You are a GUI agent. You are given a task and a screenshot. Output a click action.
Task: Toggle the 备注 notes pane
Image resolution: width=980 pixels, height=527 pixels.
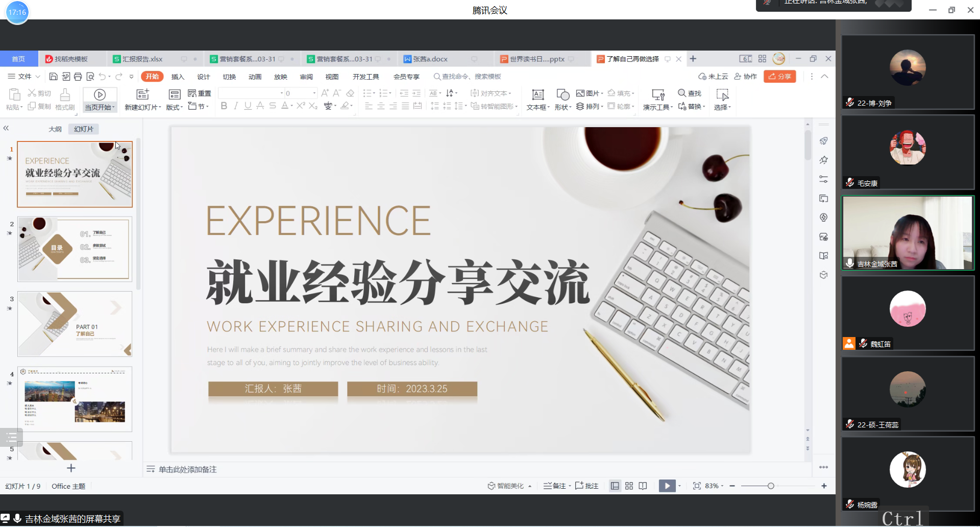click(x=555, y=486)
